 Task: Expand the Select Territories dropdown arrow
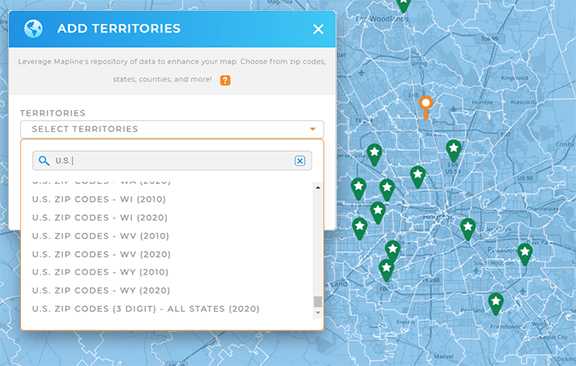point(313,129)
